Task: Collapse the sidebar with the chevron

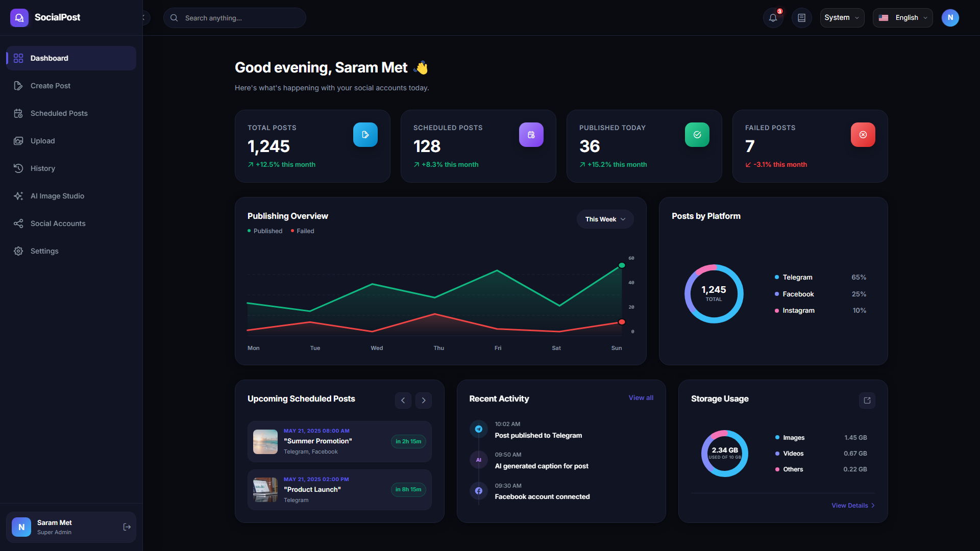Action: click(144, 18)
